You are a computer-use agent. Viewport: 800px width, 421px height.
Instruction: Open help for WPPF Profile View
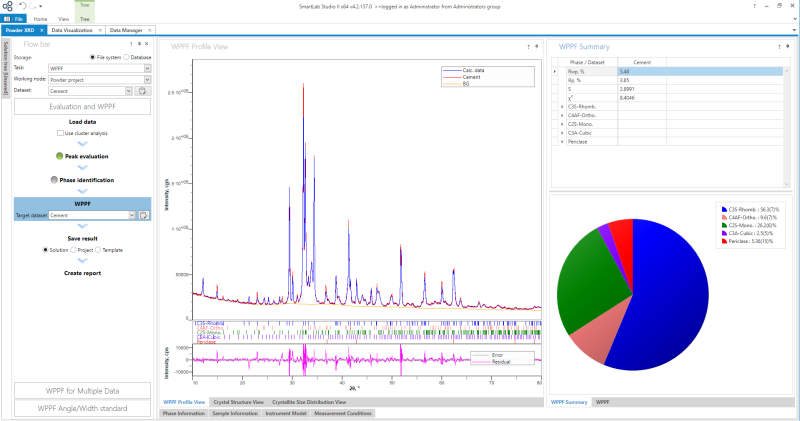(528, 46)
